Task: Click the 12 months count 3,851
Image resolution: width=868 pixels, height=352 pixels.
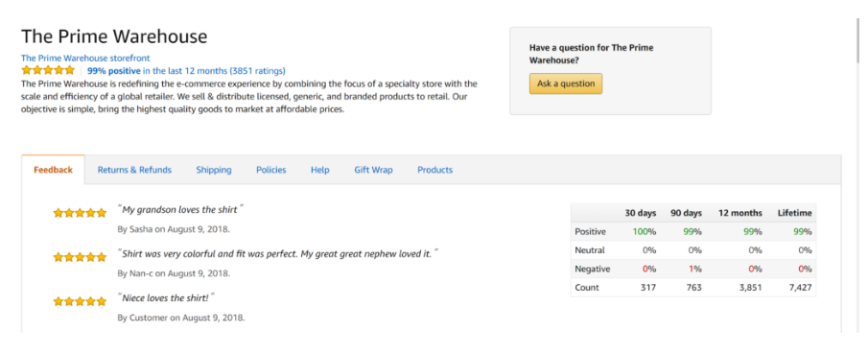Action: (751, 287)
